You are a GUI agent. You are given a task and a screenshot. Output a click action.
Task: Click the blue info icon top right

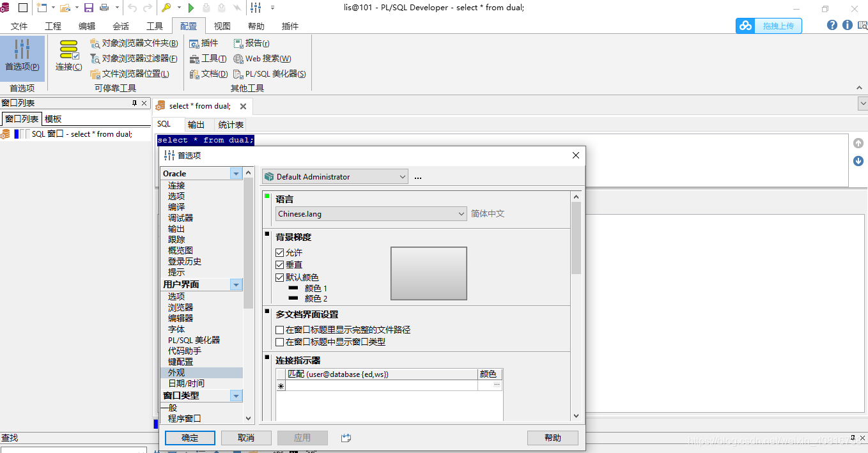(x=848, y=25)
